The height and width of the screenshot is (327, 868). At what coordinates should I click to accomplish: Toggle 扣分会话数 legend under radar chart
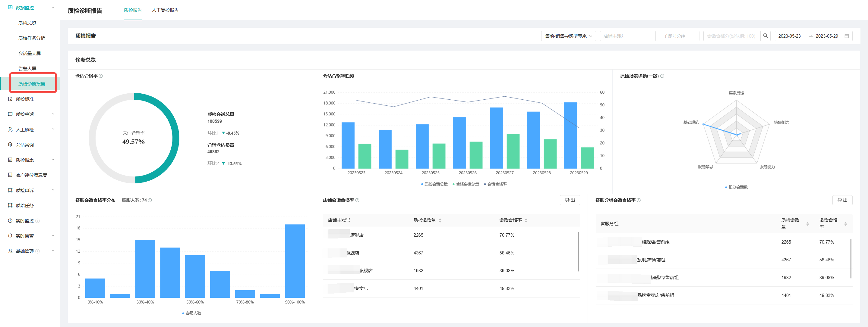(736, 187)
